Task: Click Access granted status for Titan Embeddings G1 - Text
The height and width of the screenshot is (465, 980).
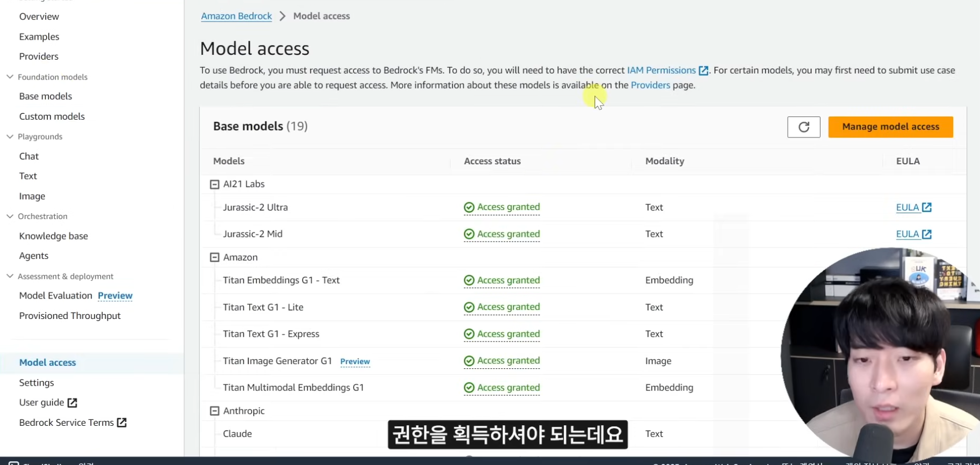Action: point(502,280)
